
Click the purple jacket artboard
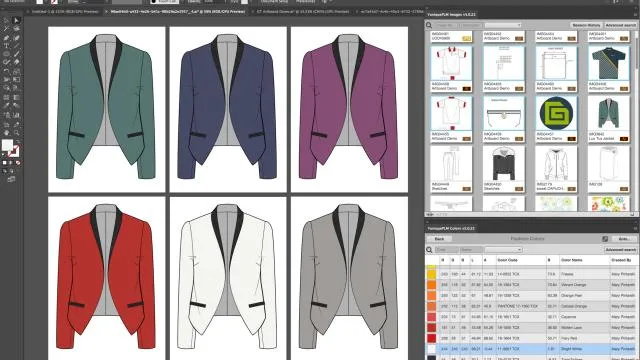349,109
